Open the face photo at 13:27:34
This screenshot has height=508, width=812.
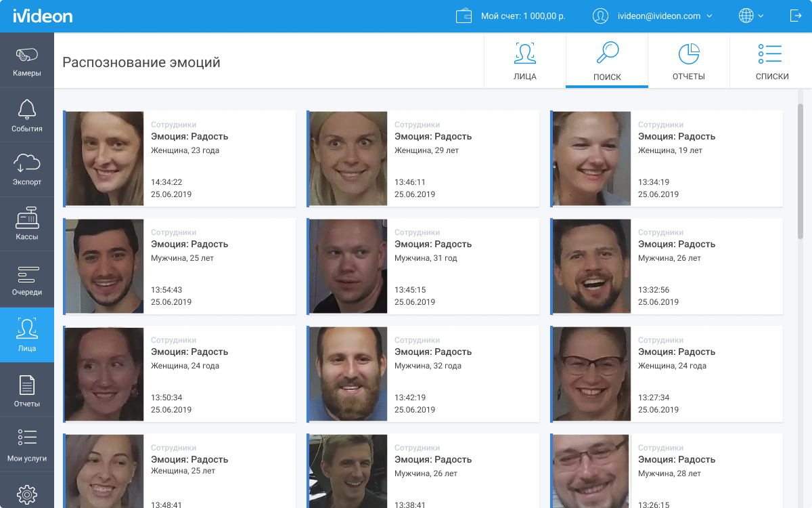pos(592,374)
